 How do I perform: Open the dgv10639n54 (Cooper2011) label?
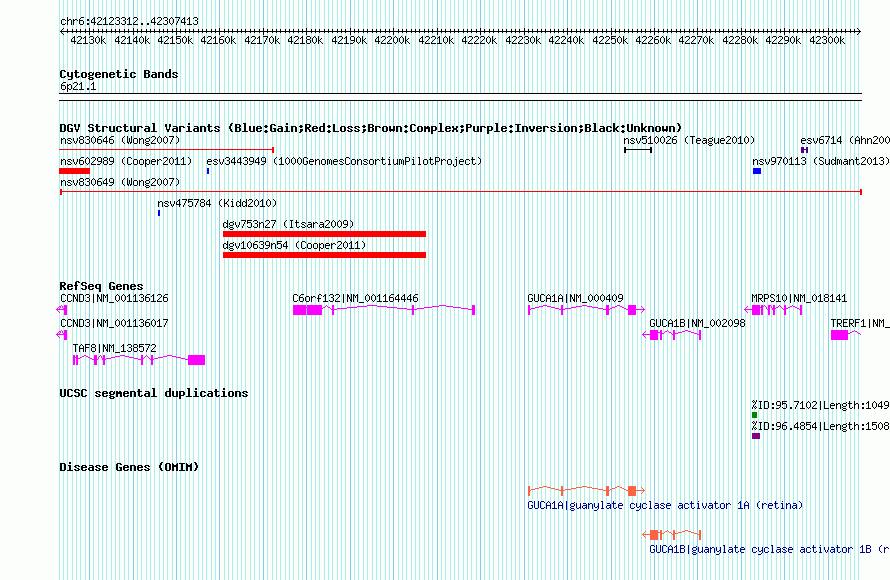[x=294, y=245]
